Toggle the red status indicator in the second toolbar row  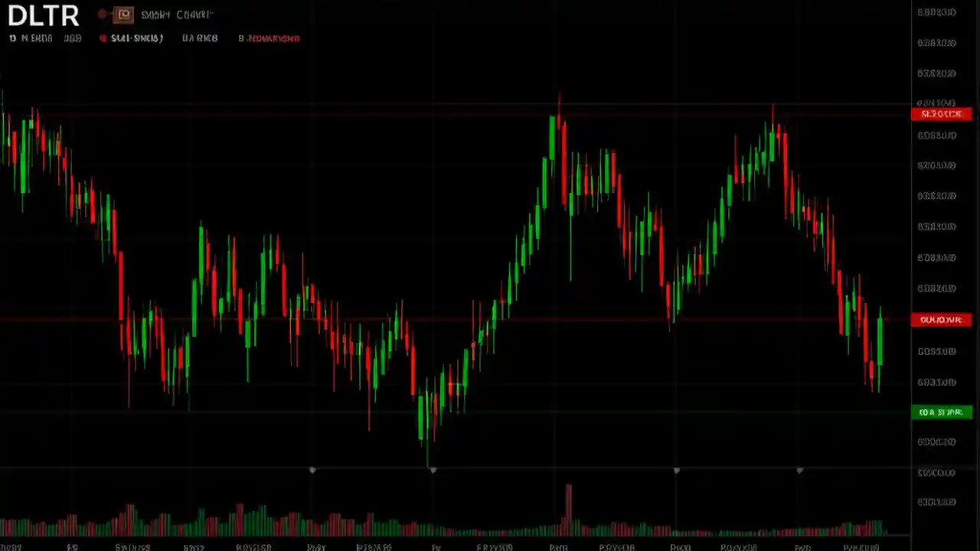[x=103, y=38]
